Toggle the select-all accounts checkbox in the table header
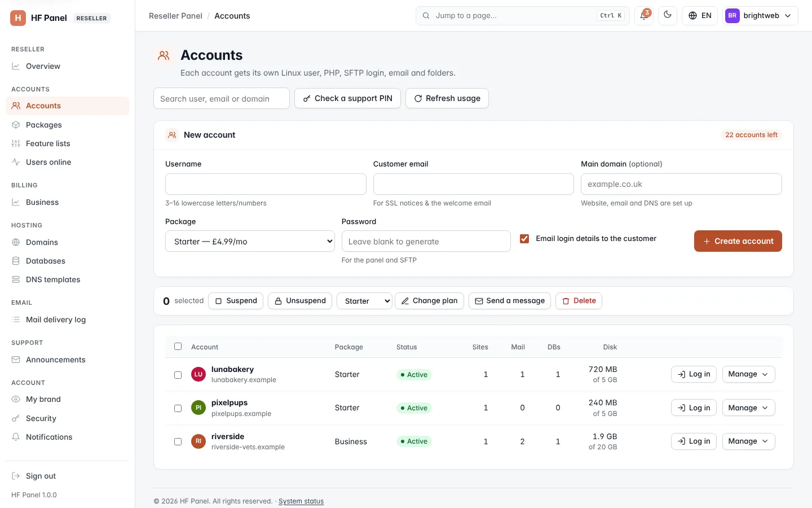Image resolution: width=812 pixels, height=508 pixels. pos(178,347)
